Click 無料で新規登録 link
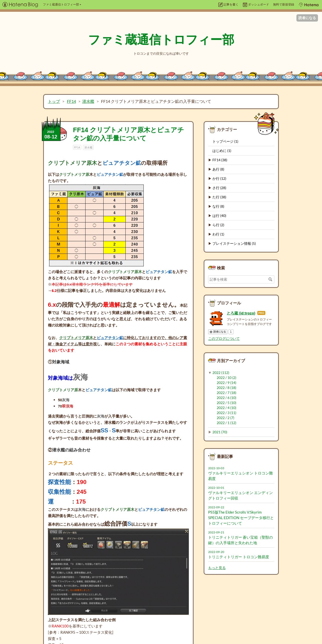This screenshot has width=322, height=644. pos(283,5)
